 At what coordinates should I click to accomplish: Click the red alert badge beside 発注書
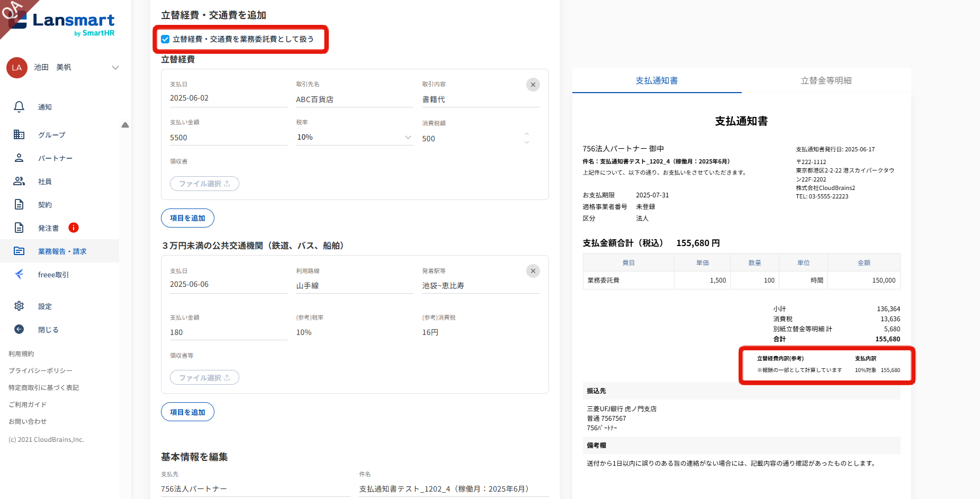pyautogui.click(x=74, y=228)
